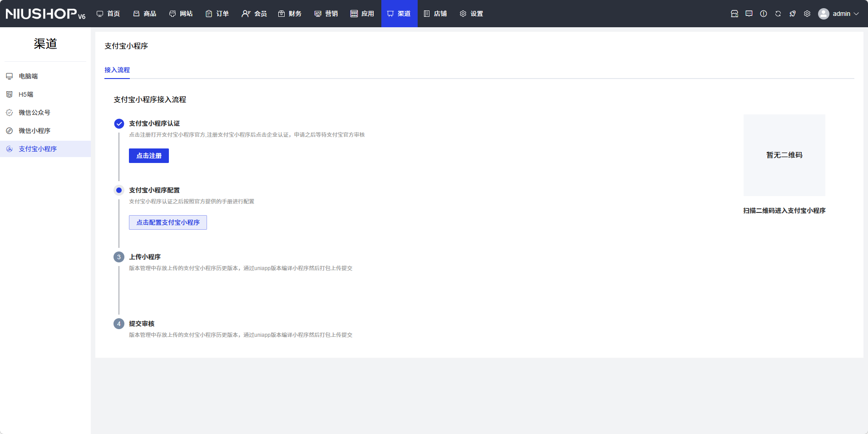Image resolution: width=868 pixels, height=434 pixels.
Task: Click the 暂无二维码 QR code placeholder
Action: [784, 155]
